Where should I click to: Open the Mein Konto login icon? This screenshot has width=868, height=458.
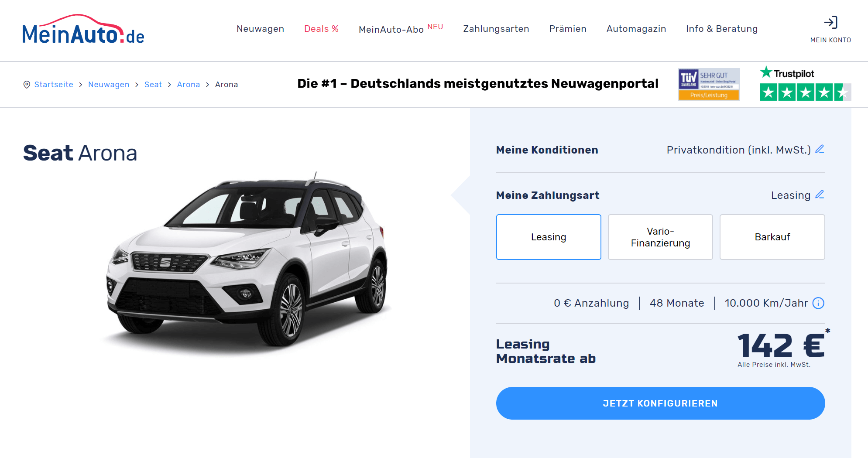[830, 23]
